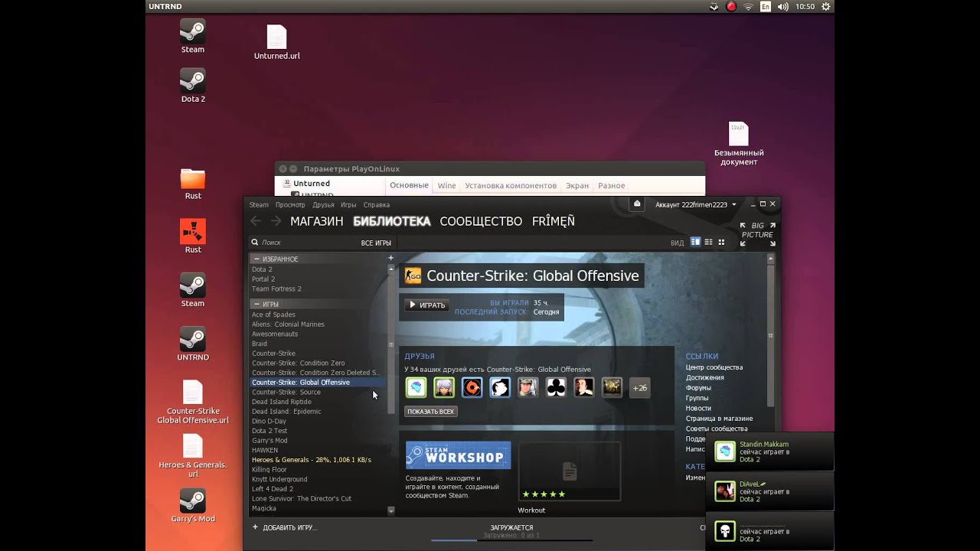Switch to grid view mode
This screenshot has height=551, width=980.
click(721, 242)
